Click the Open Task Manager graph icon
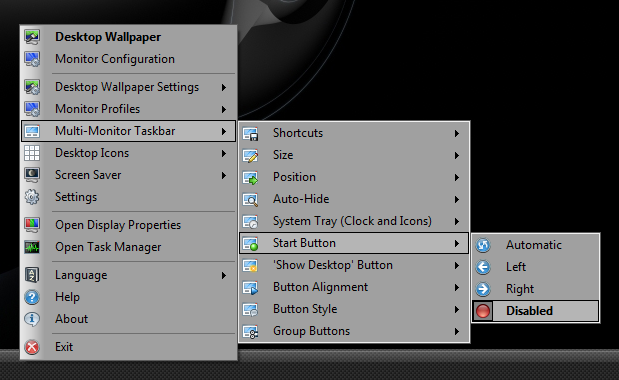 point(32,247)
